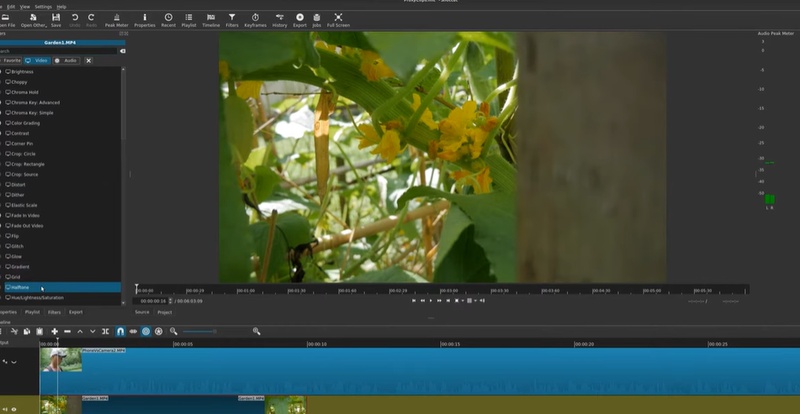Enter Full Screen mode
800x414 pixels.
[338, 20]
